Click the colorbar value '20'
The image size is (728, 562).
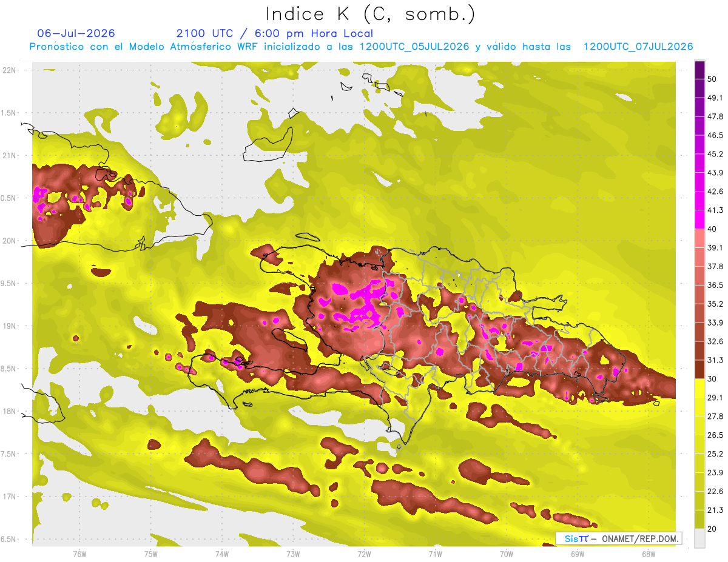pyautogui.click(x=713, y=529)
